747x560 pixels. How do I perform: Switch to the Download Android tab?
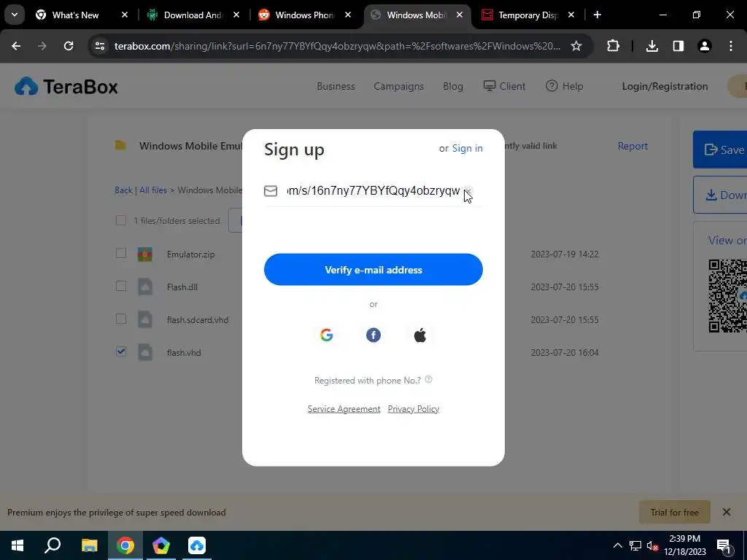pyautogui.click(x=193, y=15)
